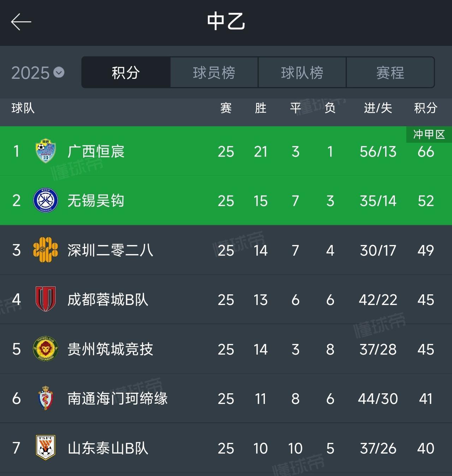This screenshot has height=476, width=452.
Task: Open 广西恒宸 team crest
Action: click(x=46, y=151)
